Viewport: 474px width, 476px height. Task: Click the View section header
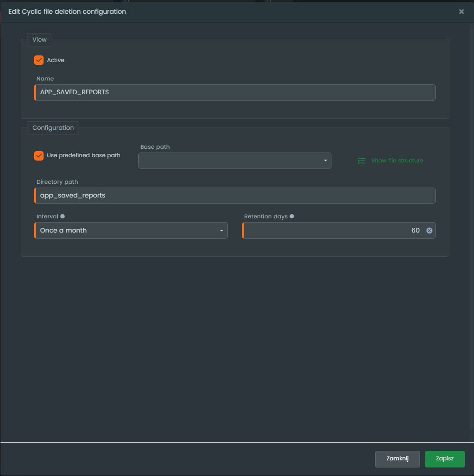(x=39, y=40)
